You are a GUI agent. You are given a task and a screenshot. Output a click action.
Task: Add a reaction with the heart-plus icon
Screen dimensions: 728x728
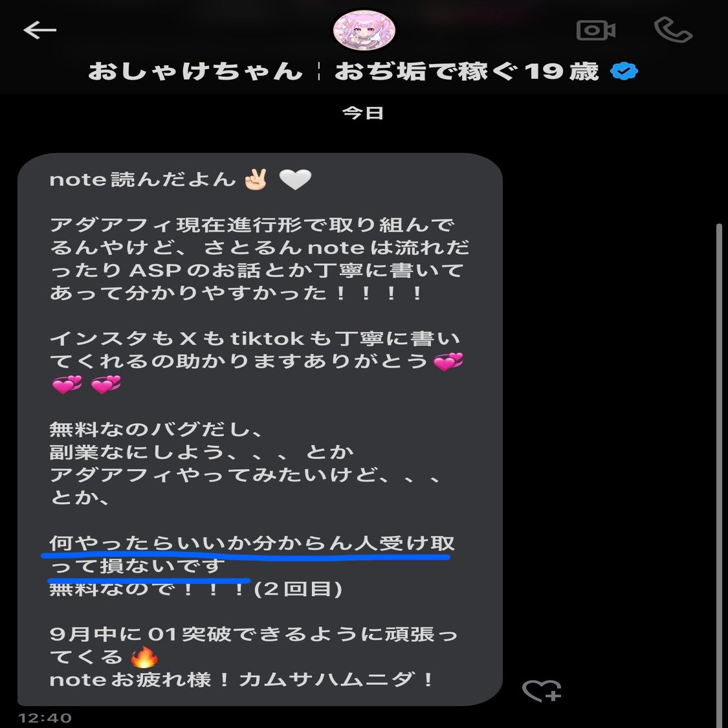542,690
